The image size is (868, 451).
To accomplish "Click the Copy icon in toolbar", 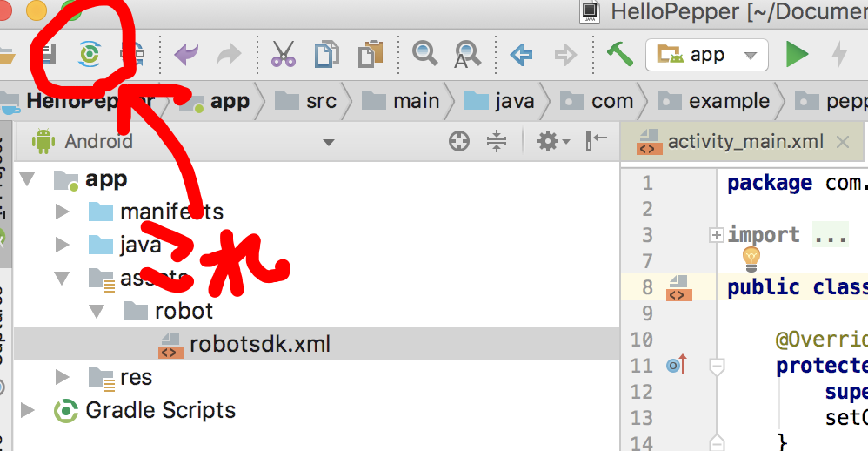I will click(x=327, y=54).
